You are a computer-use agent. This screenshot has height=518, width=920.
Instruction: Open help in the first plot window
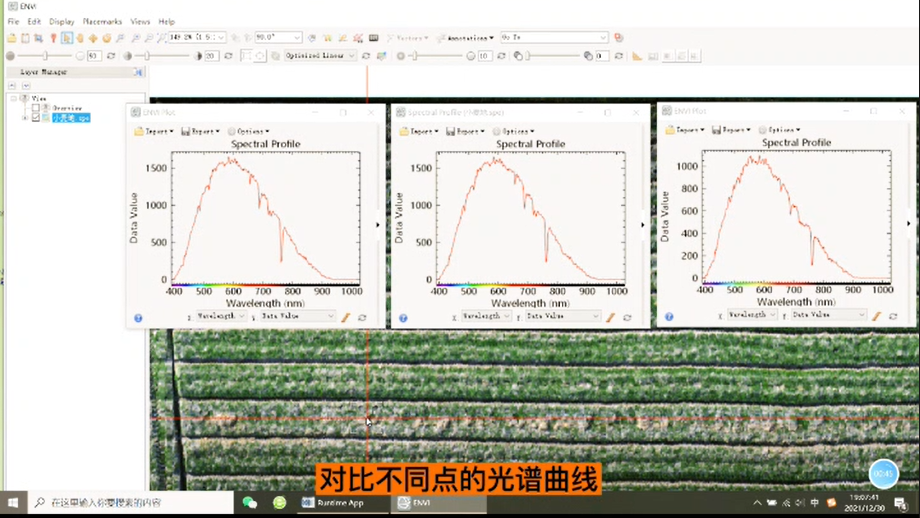point(138,318)
